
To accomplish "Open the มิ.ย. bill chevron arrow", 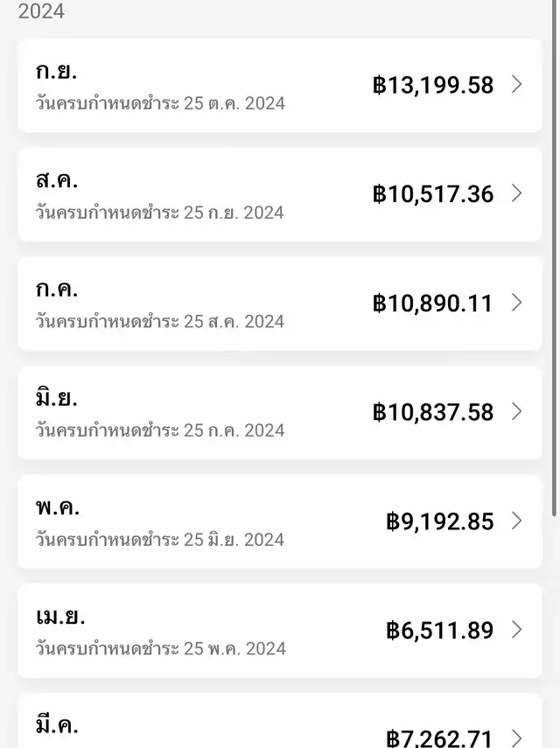I will (516, 412).
